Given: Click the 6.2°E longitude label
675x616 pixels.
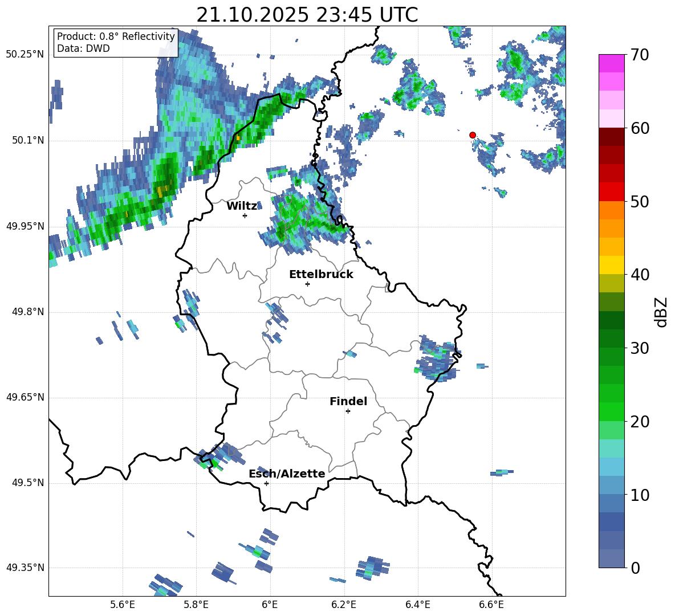Looking at the screenshot, I should tap(344, 605).
